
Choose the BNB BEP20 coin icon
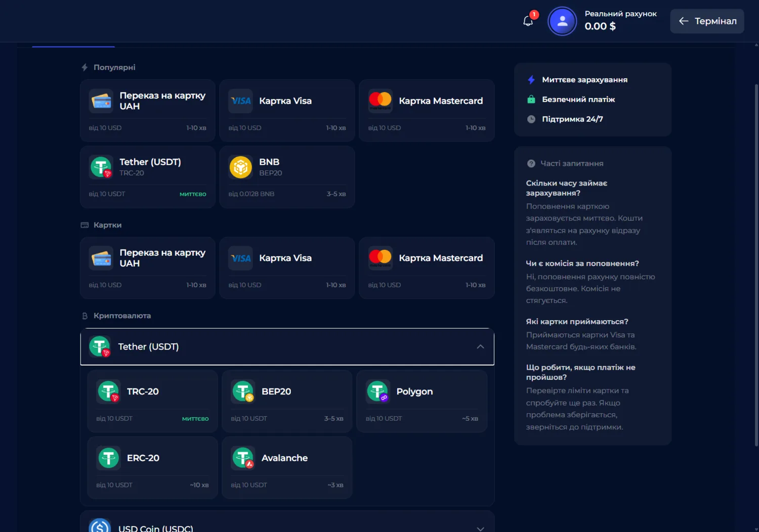[240, 167]
